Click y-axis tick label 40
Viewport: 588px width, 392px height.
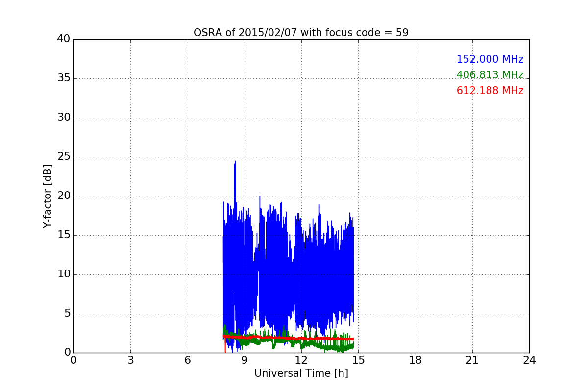(x=64, y=39)
